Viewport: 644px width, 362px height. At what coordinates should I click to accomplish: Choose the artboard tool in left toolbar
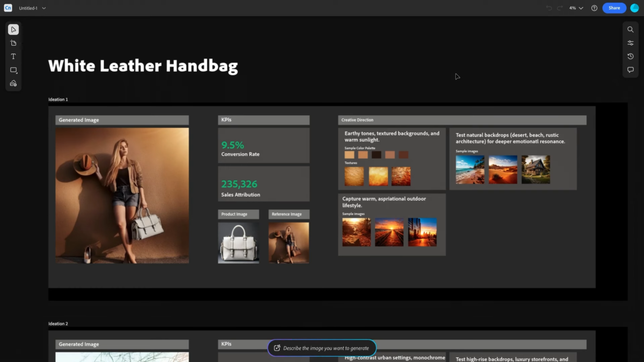pyautogui.click(x=13, y=43)
